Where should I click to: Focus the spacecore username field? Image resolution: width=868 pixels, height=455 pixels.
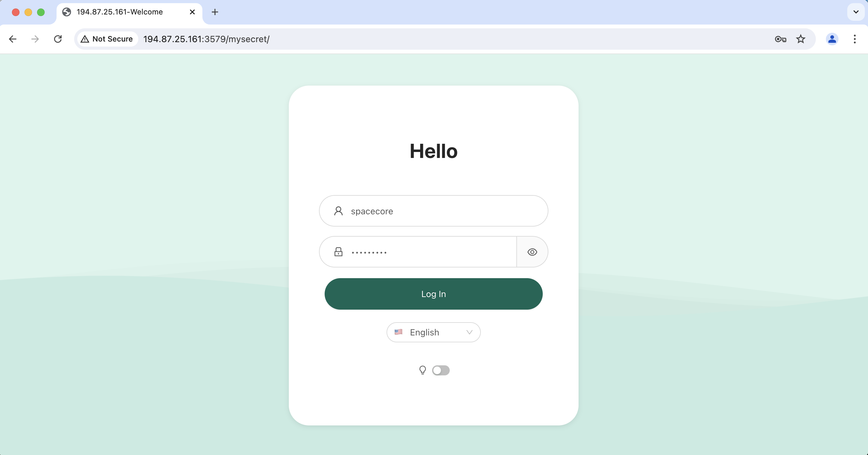438,211
